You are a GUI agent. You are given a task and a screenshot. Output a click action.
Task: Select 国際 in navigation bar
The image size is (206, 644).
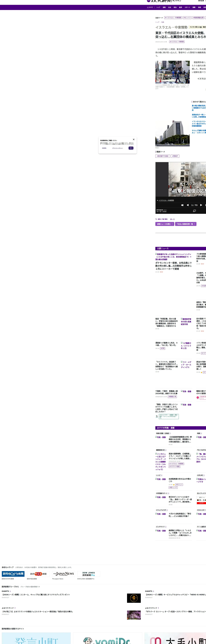click(x=194, y=8)
